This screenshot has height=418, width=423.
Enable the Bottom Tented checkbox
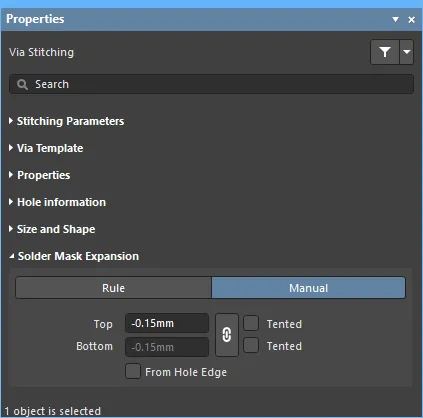251,345
